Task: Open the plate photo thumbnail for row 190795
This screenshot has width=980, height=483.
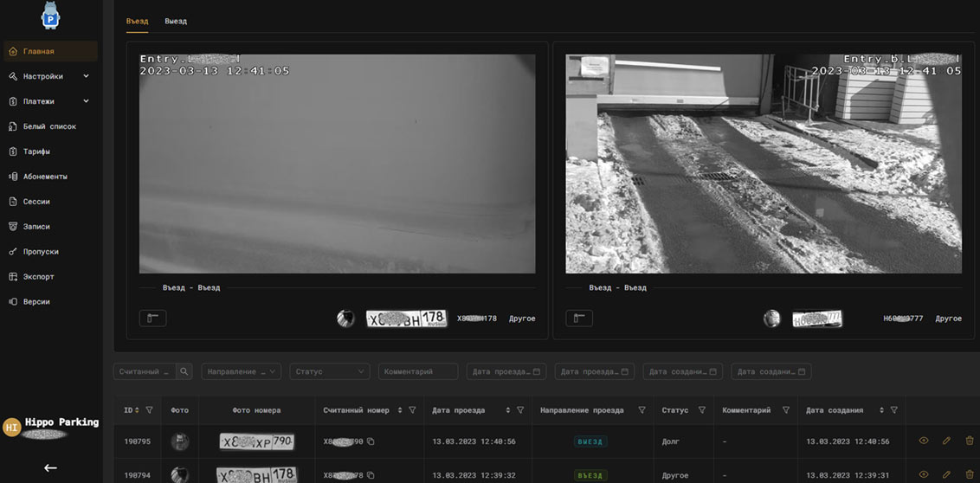Action: click(x=256, y=441)
